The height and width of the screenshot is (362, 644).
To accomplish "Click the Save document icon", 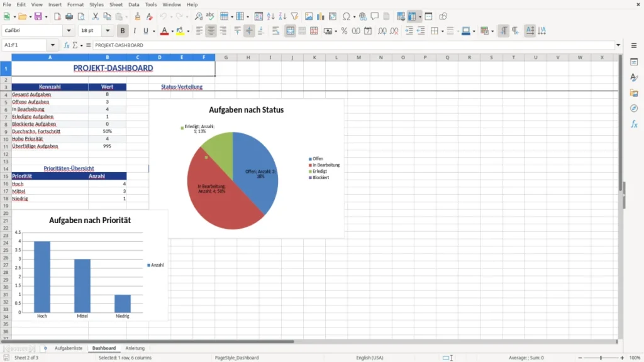I will (x=38, y=16).
